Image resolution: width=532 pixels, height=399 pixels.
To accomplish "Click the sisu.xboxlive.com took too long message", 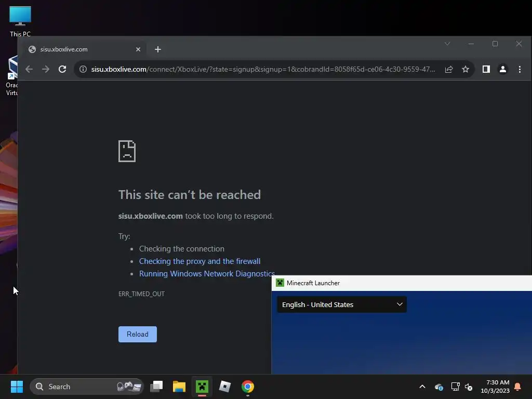I will coord(196,216).
